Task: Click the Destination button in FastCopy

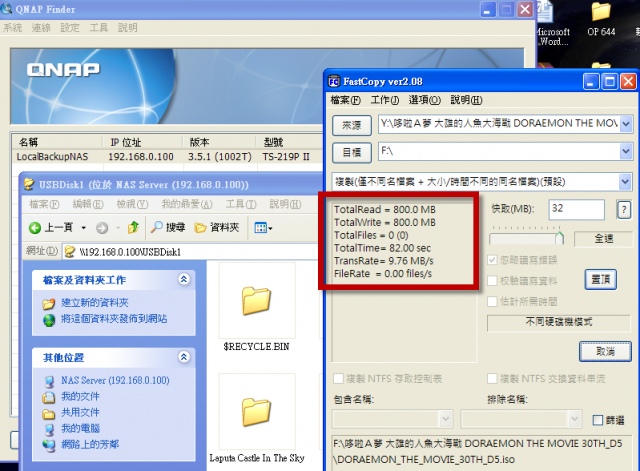Action: click(351, 153)
